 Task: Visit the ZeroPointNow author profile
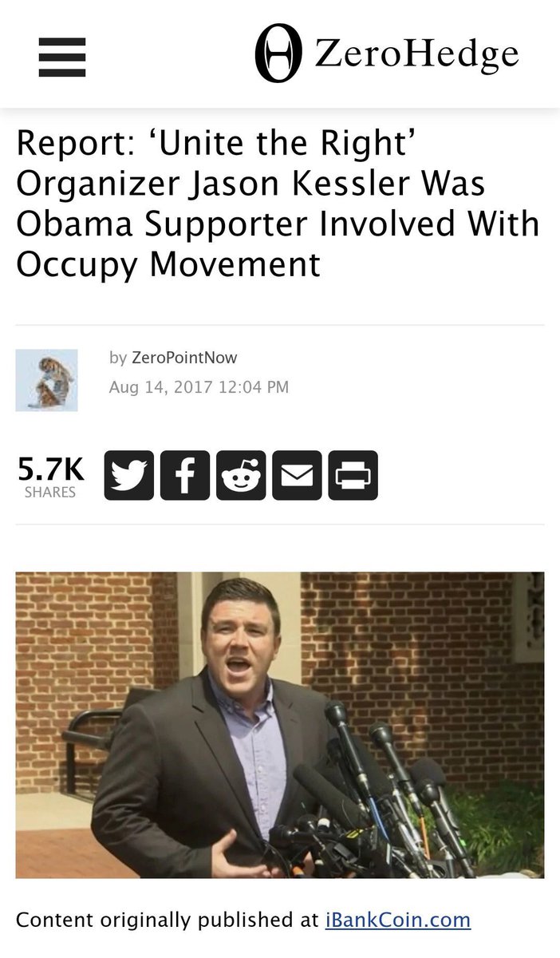pyautogui.click(x=184, y=358)
